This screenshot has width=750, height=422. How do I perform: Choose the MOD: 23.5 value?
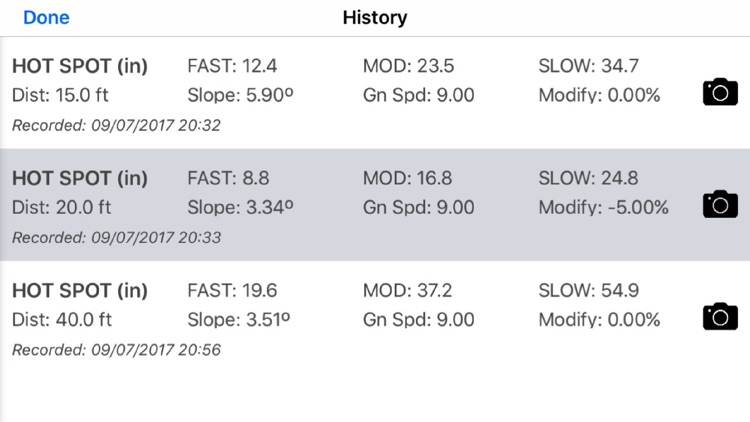408,66
